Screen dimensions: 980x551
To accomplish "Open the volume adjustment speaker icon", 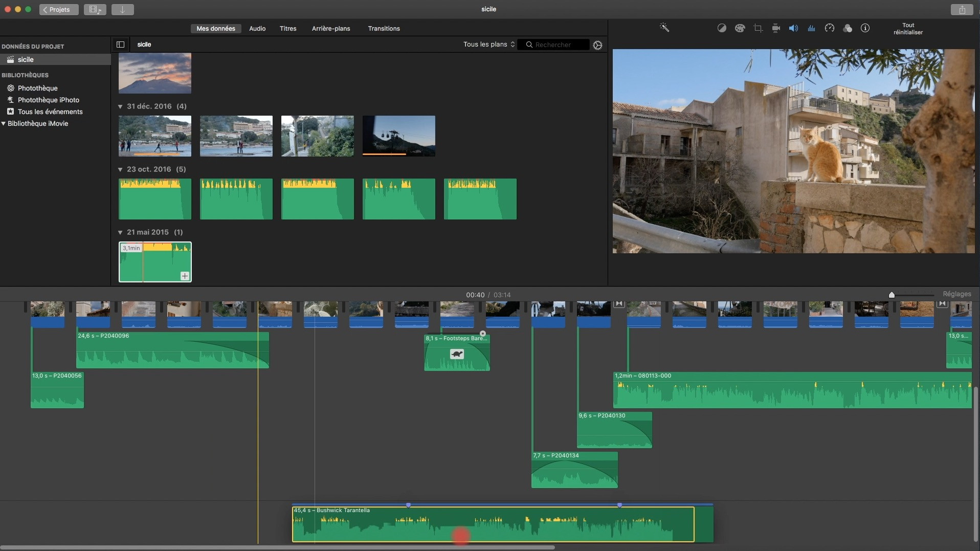I will click(x=793, y=28).
